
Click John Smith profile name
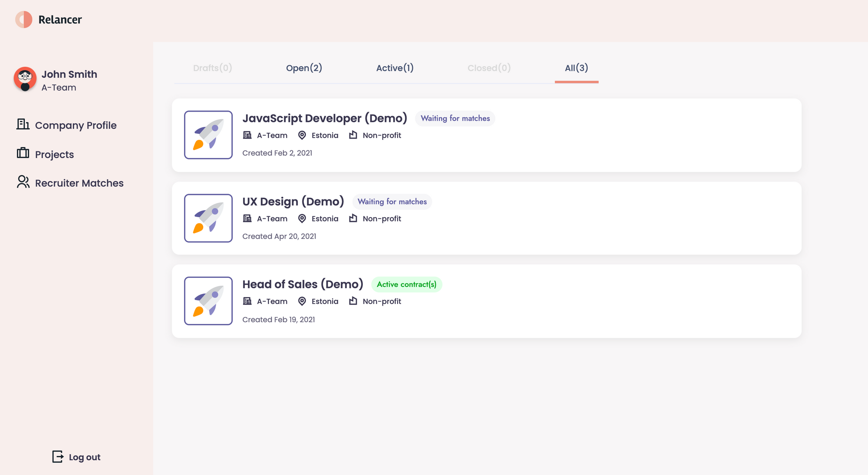tap(69, 74)
